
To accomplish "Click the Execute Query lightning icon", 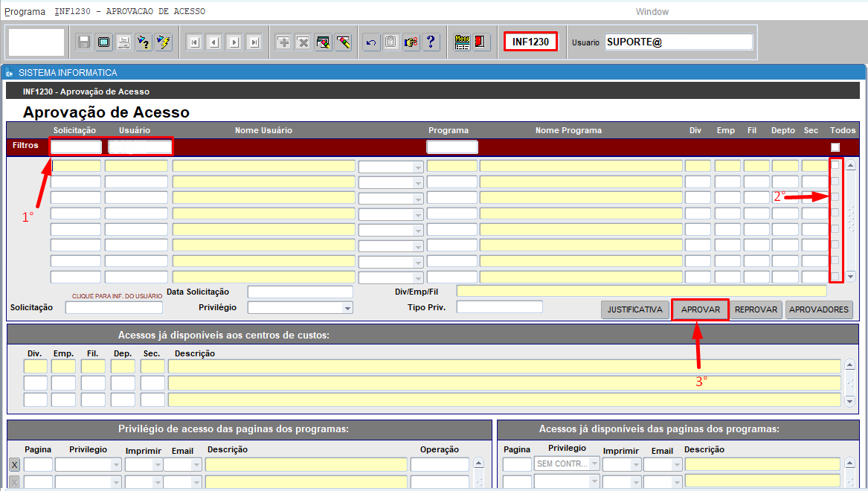I will coord(164,42).
